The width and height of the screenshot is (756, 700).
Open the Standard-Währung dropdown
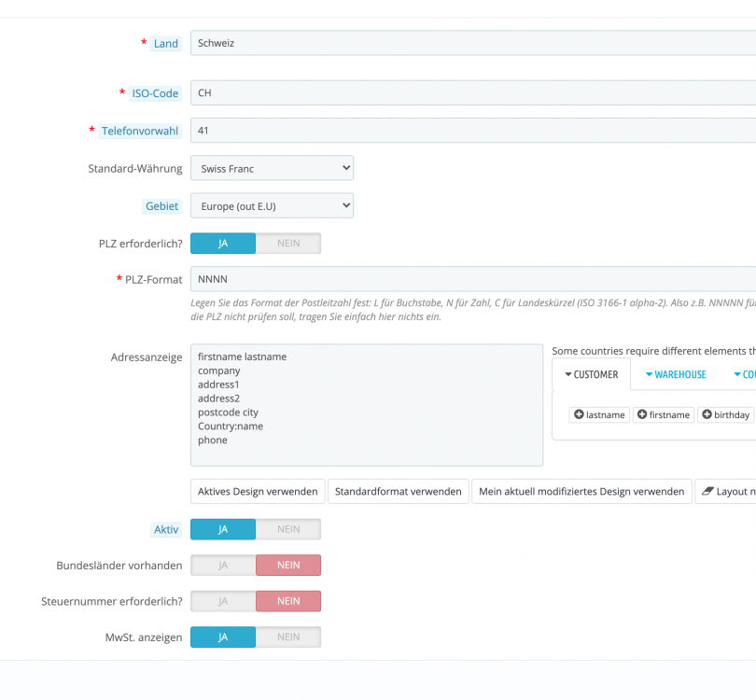272,168
